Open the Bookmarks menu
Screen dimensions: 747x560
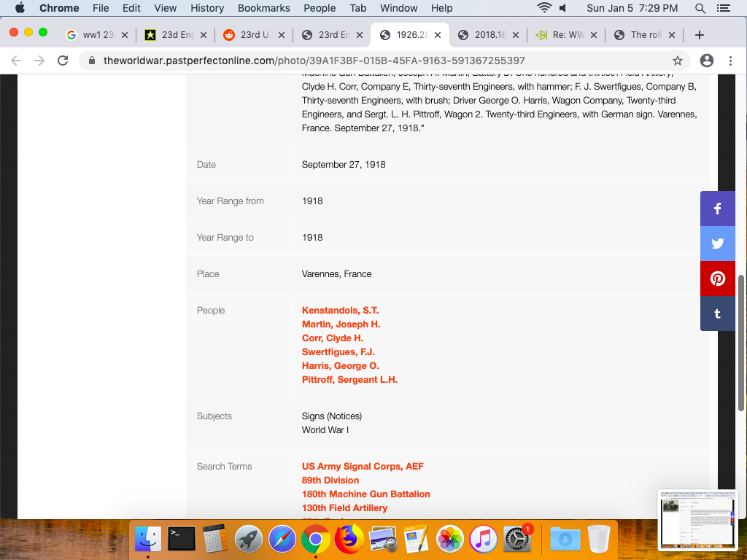[x=263, y=8]
